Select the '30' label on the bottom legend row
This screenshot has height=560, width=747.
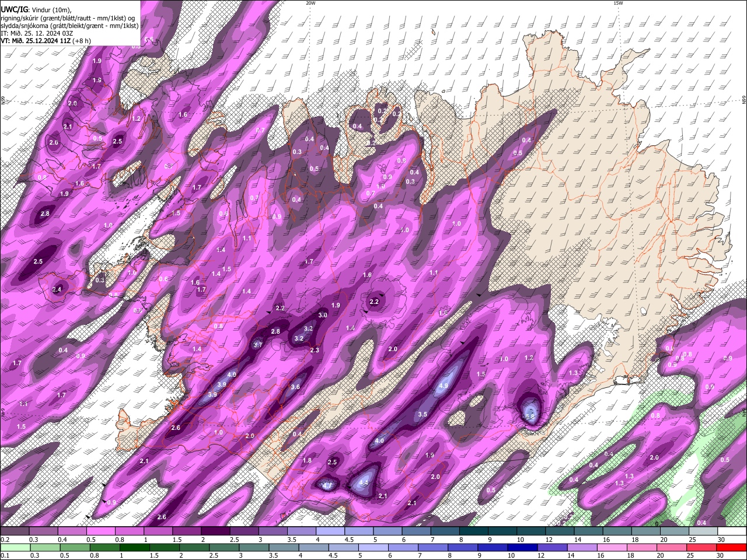(720, 555)
